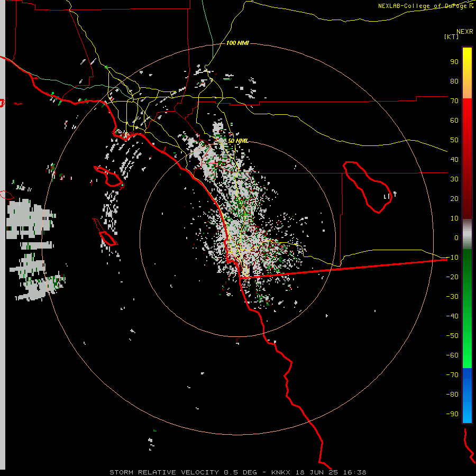Click the '[KT]' units label

coord(452,36)
